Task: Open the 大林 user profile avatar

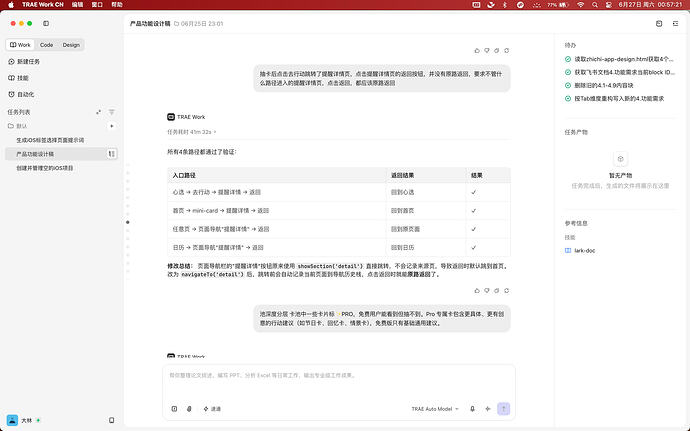Action: pyautogui.click(x=12, y=420)
